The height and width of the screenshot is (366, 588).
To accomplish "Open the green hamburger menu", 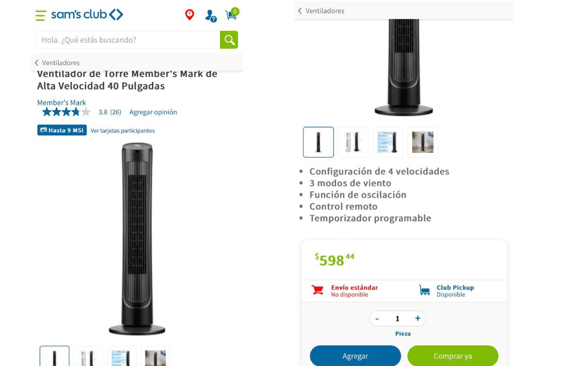I will [41, 15].
